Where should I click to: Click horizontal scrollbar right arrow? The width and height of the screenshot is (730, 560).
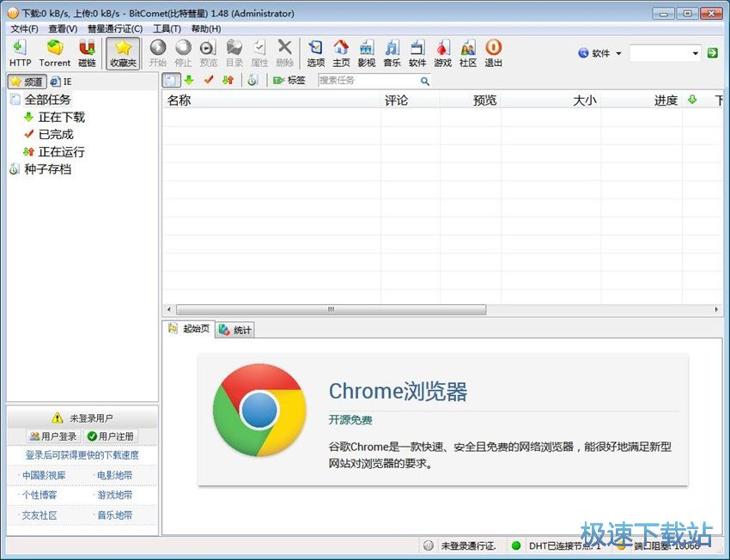tap(716, 309)
